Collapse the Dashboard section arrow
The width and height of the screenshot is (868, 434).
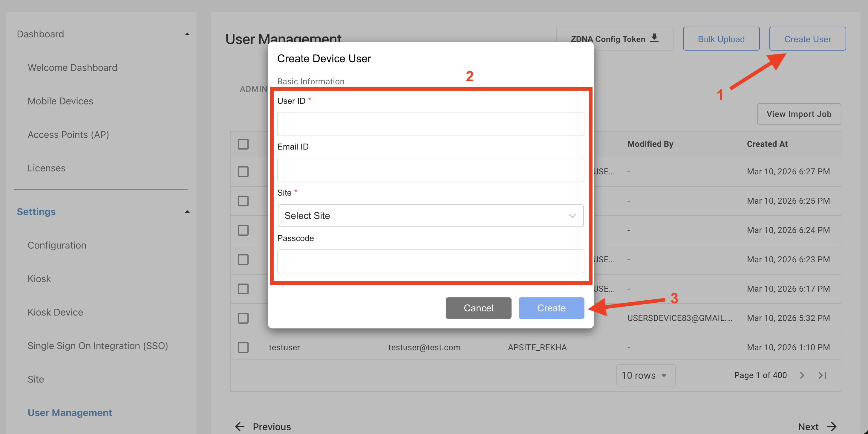tap(187, 34)
